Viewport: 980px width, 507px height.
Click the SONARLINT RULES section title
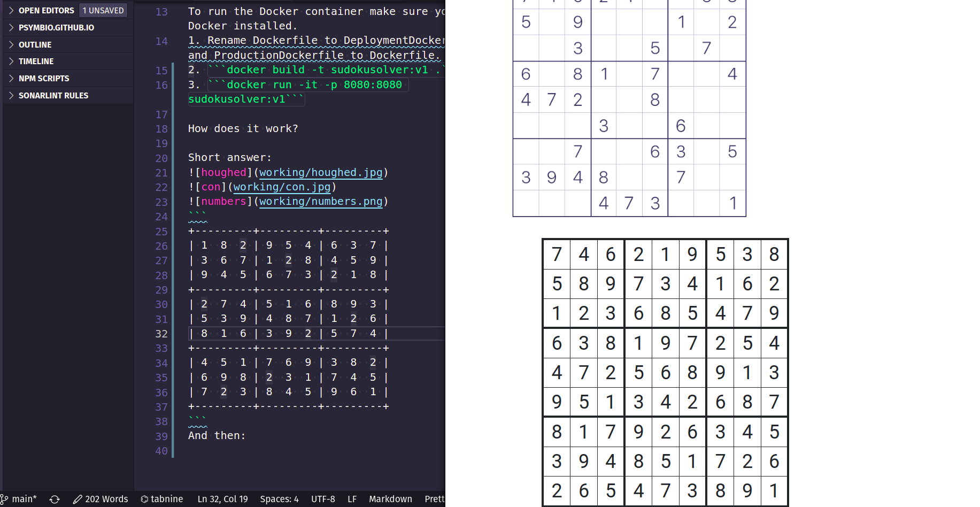pos(53,95)
